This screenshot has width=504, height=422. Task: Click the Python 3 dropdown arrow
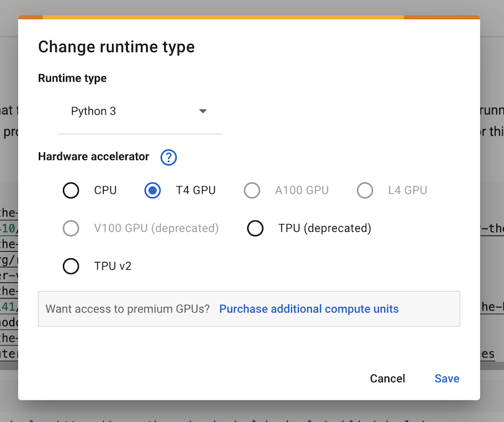pos(203,111)
